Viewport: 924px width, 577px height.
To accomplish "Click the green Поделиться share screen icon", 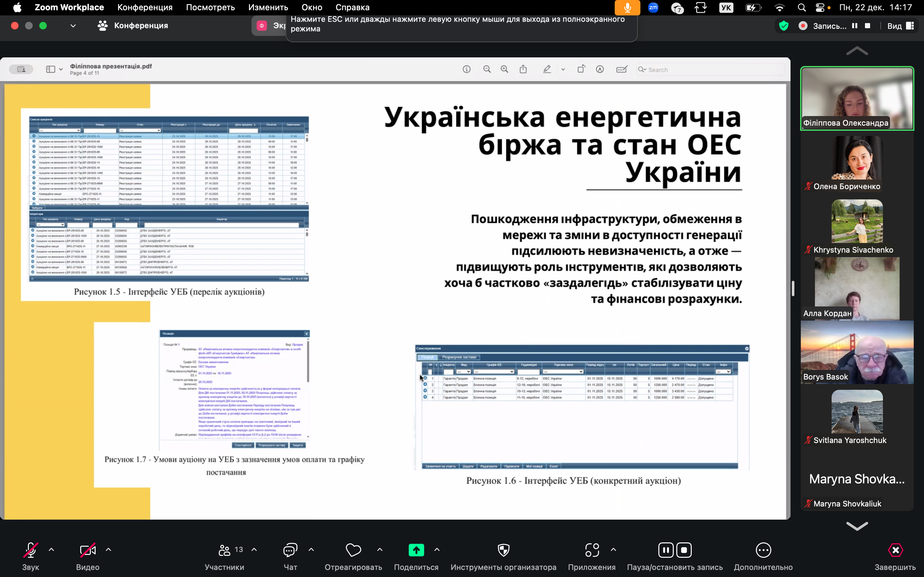I will 416,550.
